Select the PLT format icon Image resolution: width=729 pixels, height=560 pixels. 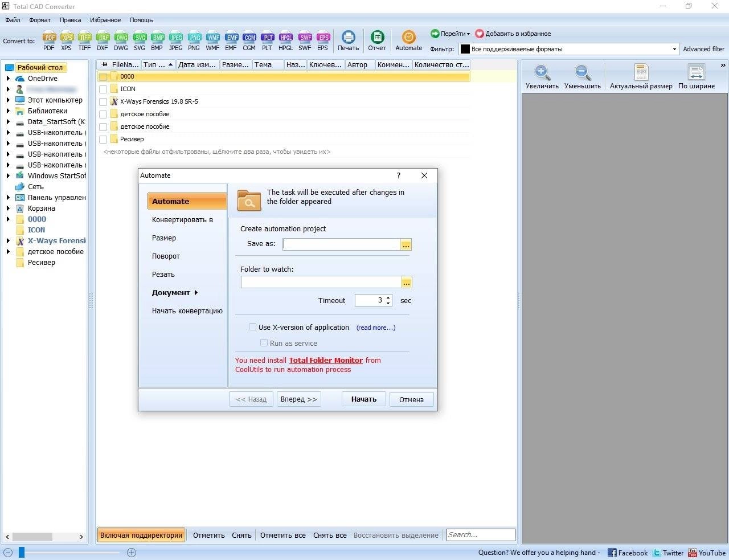pyautogui.click(x=267, y=40)
